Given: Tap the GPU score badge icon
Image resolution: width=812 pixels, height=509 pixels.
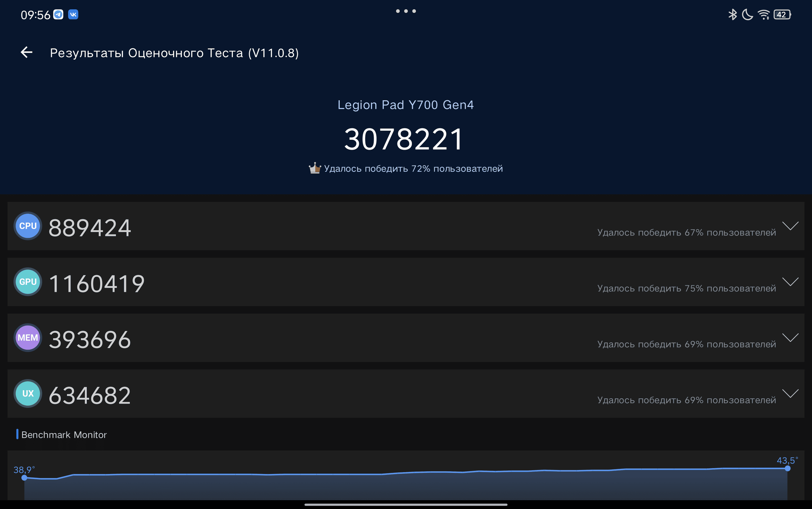Looking at the screenshot, I should point(28,282).
